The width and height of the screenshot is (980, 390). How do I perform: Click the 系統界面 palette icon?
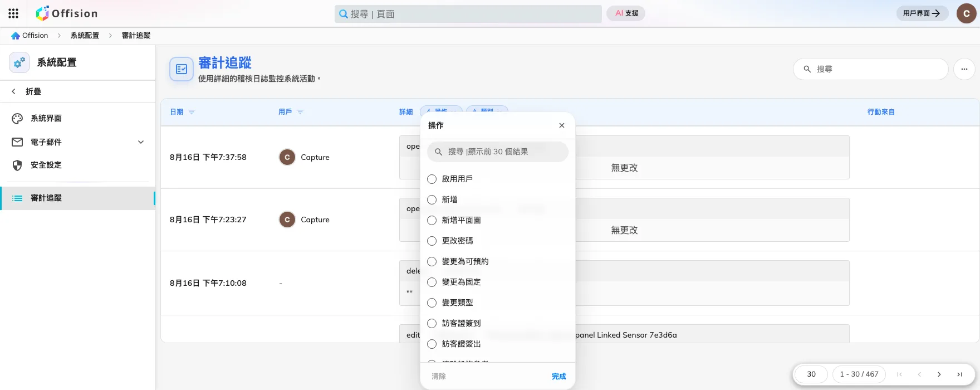click(x=17, y=118)
